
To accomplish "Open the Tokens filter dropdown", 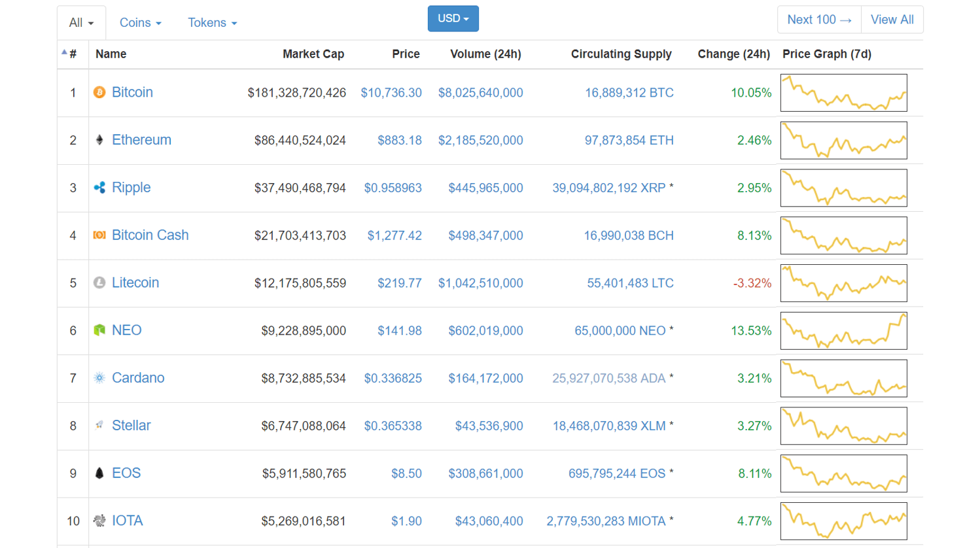I will point(213,23).
